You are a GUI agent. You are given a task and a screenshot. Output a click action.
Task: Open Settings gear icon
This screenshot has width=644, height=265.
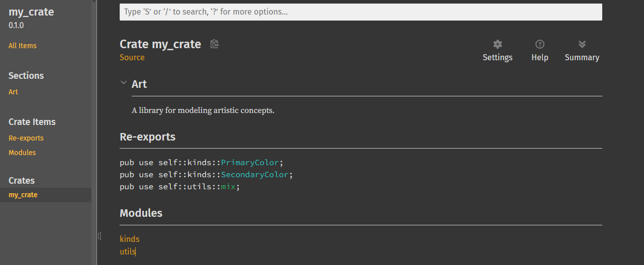pos(497,45)
